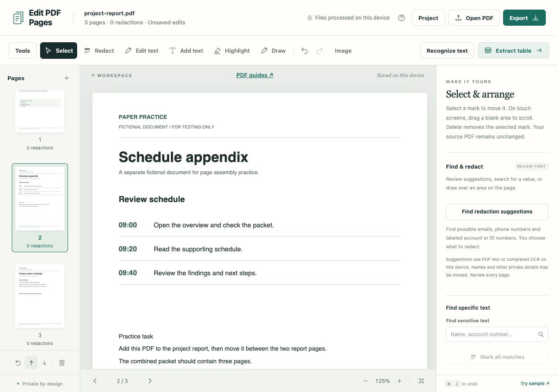Delete the selected page

(x=62, y=363)
